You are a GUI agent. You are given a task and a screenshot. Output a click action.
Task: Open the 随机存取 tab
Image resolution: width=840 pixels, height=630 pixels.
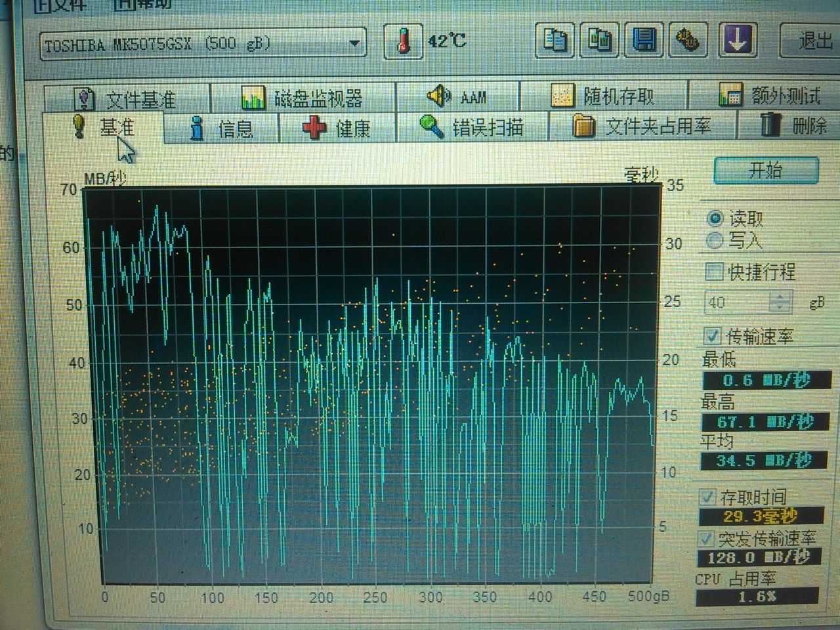click(602, 96)
